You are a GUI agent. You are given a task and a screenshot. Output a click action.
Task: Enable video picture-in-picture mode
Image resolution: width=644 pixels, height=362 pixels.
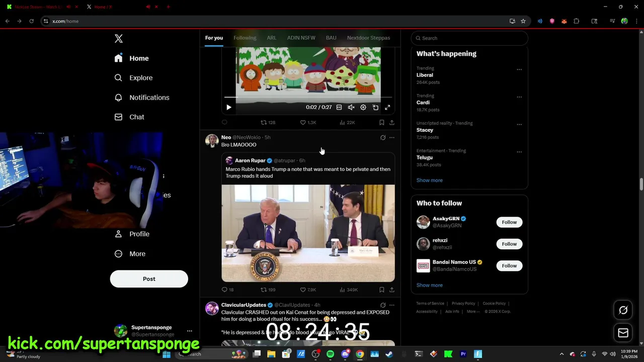tap(375, 107)
